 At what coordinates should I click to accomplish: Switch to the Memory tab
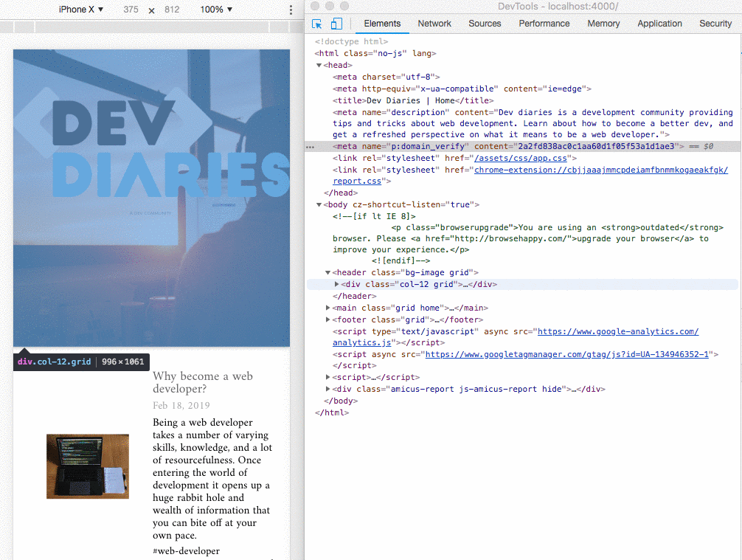coord(603,24)
